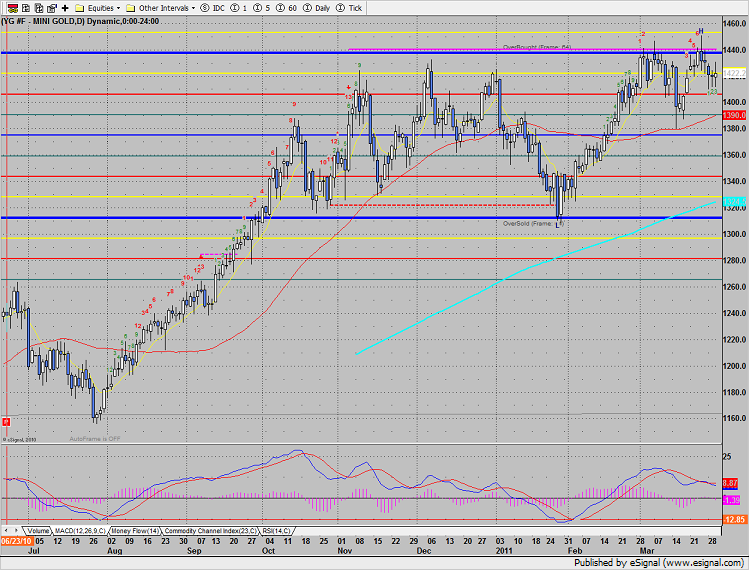Open the Volume study tab

pyautogui.click(x=38, y=531)
